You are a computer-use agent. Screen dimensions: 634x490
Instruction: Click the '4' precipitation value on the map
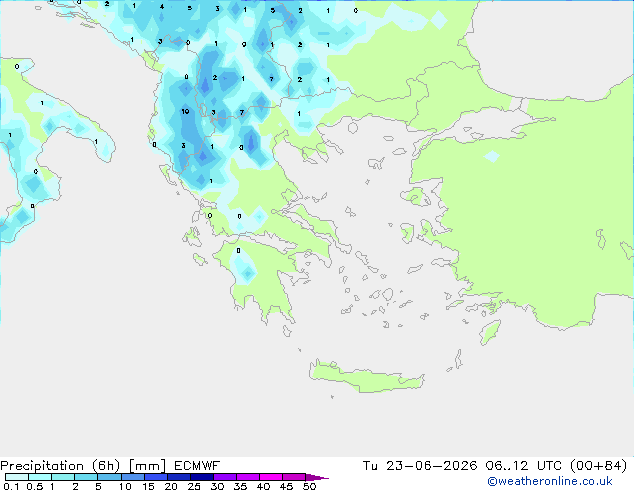tap(162, 6)
